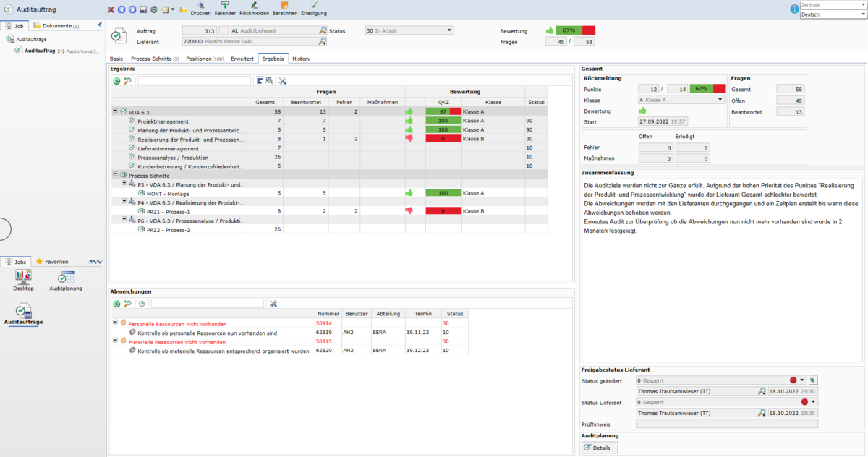Click the search magnifier in Abweichungen panel

[128, 304]
